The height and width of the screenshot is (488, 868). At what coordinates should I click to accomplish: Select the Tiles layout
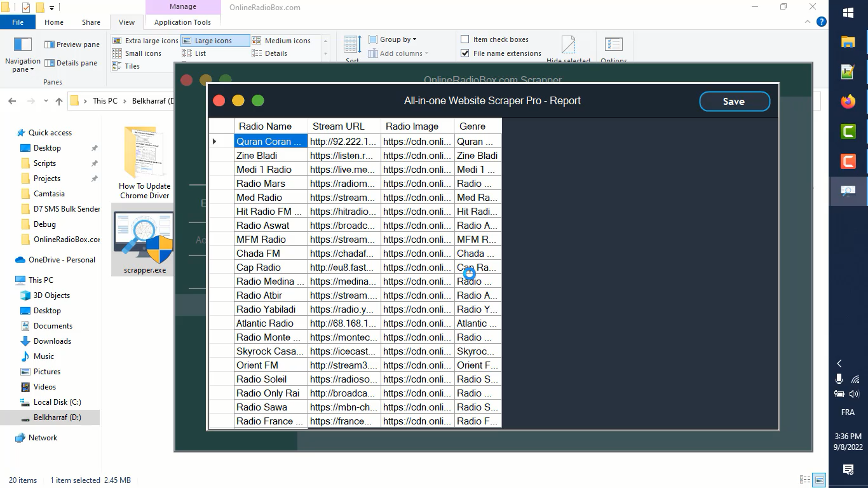126,66
